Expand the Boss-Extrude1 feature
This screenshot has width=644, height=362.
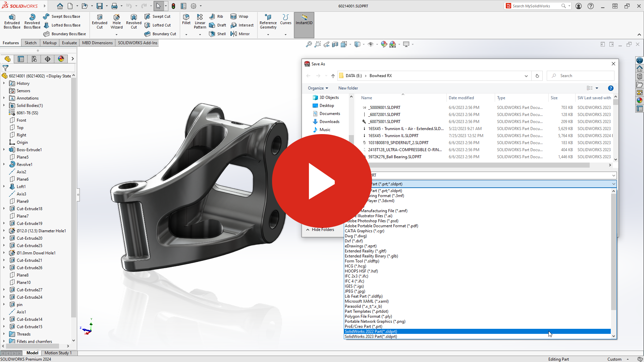pyautogui.click(x=4, y=150)
